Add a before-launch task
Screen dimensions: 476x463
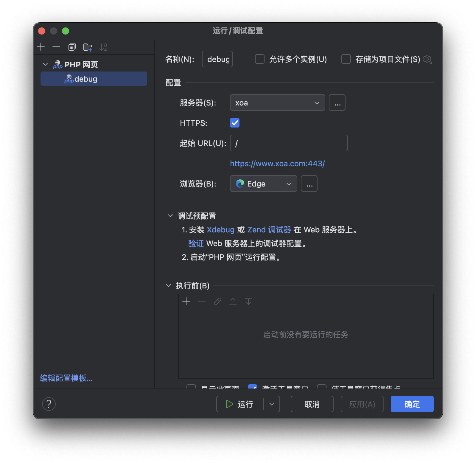pos(186,301)
